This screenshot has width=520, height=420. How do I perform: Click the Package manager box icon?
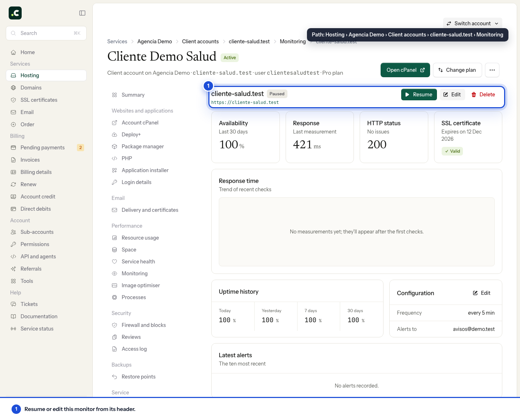click(x=114, y=146)
